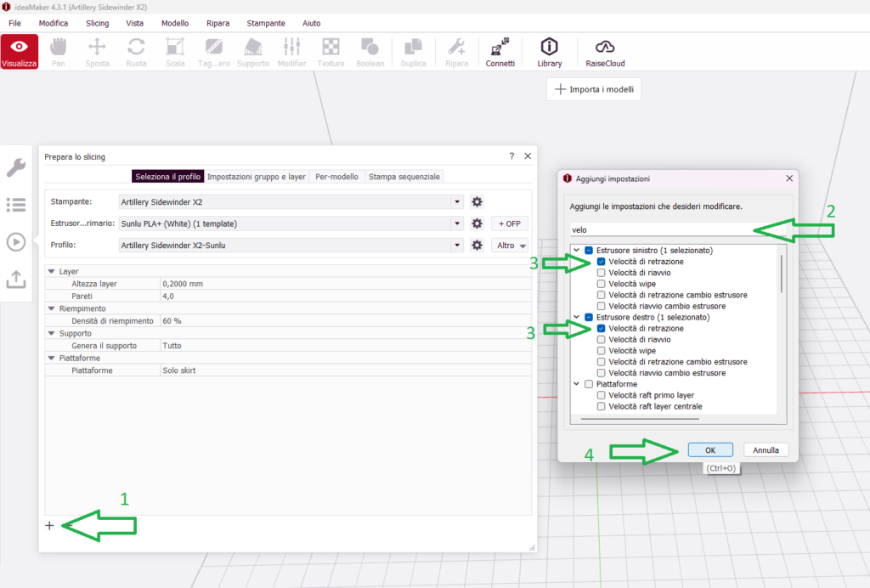Pick the Scala scale tool
This screenshot has width=870, height=588.
[x=175, y=52]
